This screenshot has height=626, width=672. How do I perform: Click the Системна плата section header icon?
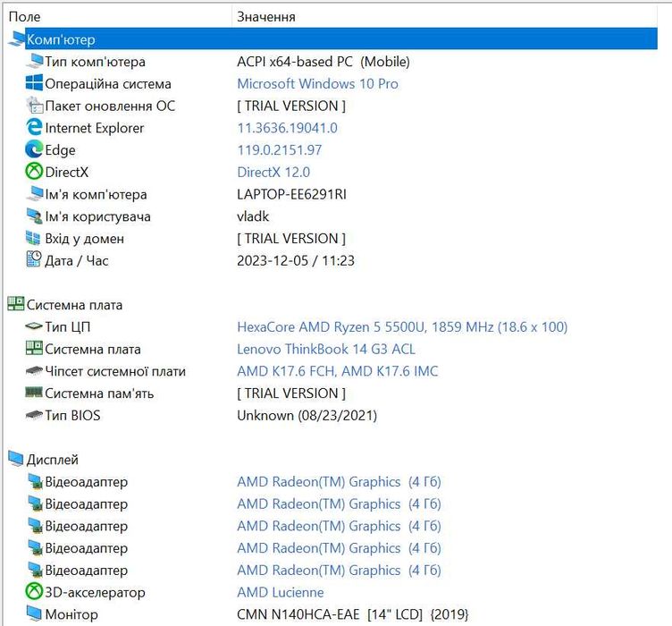click(16, 304)
